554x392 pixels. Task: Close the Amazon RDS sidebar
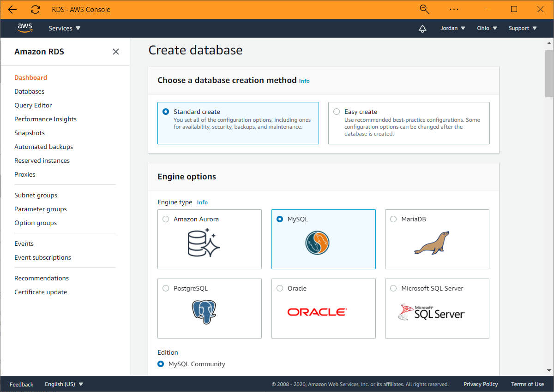tap(116, 52)
